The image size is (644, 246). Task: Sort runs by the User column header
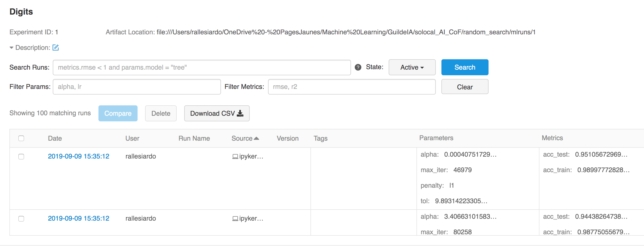(x=132, y=138)
